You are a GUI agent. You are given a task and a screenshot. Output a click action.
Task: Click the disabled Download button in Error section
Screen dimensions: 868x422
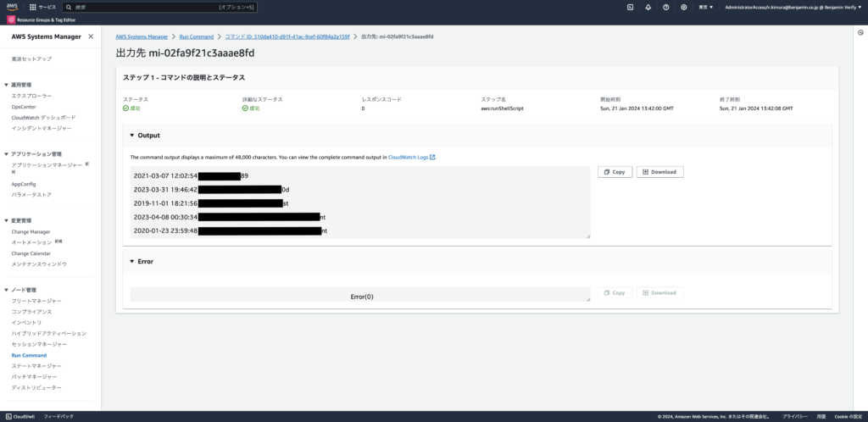pos(659,292)
